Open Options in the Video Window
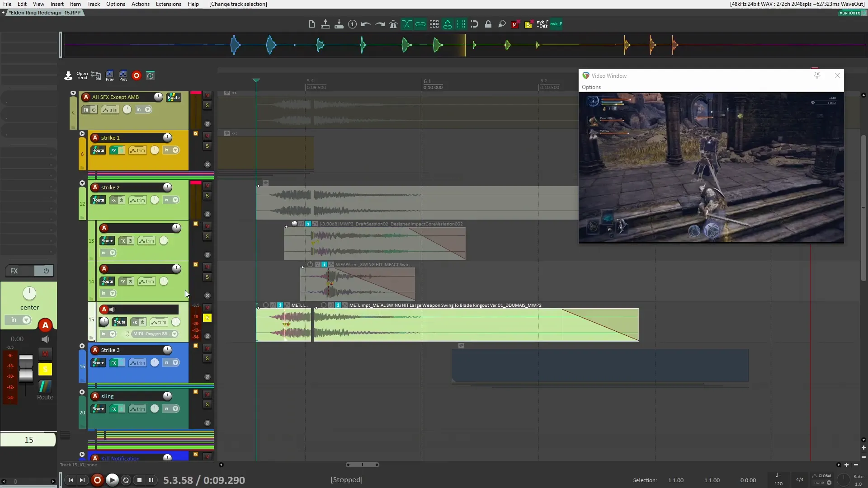This screenshot has width=868, height=488. [x=591, y=87]
